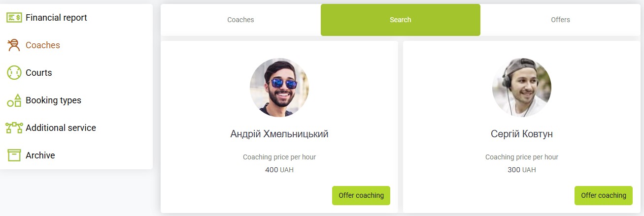Offer coaching to Сергій Ковтун

tap(604, 195)
